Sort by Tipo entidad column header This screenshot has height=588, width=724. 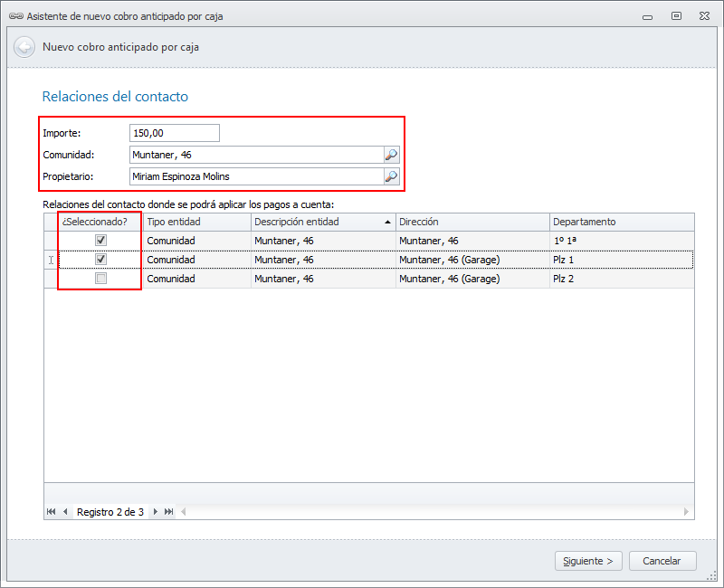click(197, 222)
